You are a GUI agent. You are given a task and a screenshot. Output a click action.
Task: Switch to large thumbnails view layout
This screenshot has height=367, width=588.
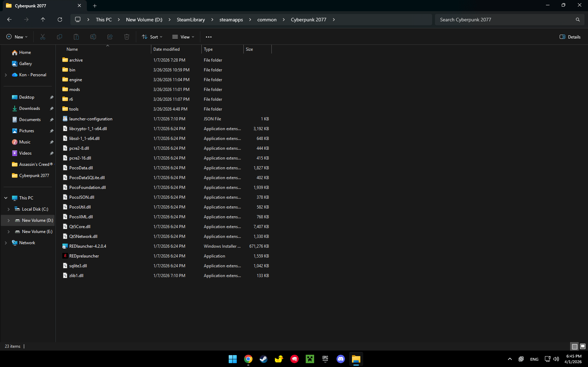pyautogui.click(x=583, y=346)
